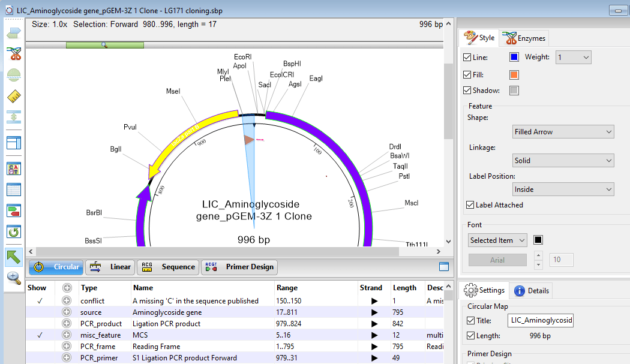Click the plus icon in the feature table header

pos(67,288)
